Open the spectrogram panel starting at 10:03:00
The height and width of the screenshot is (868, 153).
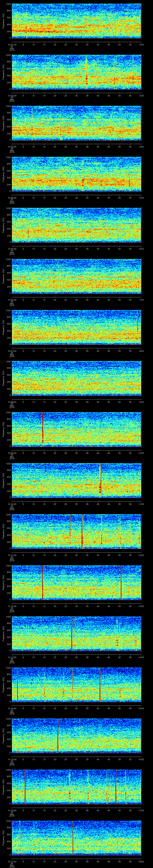[x=77, y=123]
